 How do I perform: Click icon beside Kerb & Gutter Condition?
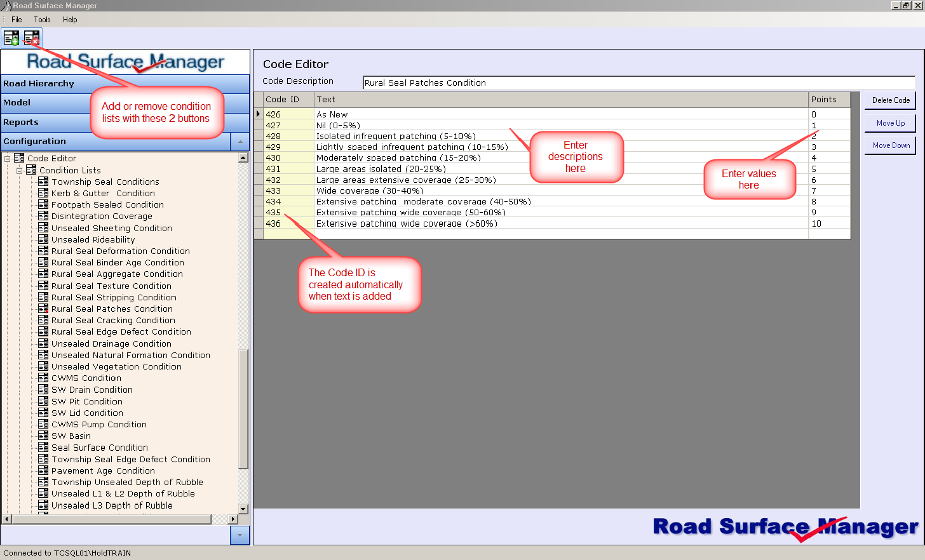pos(43,193)
